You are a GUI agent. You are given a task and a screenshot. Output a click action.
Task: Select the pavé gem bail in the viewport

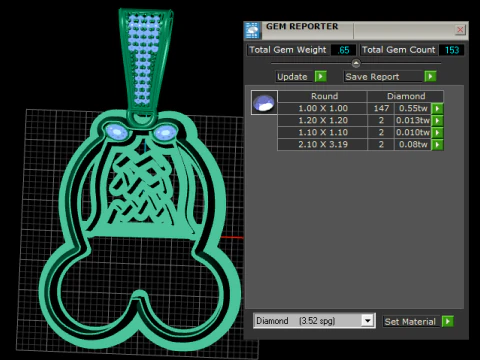click(x=146, y=60)
